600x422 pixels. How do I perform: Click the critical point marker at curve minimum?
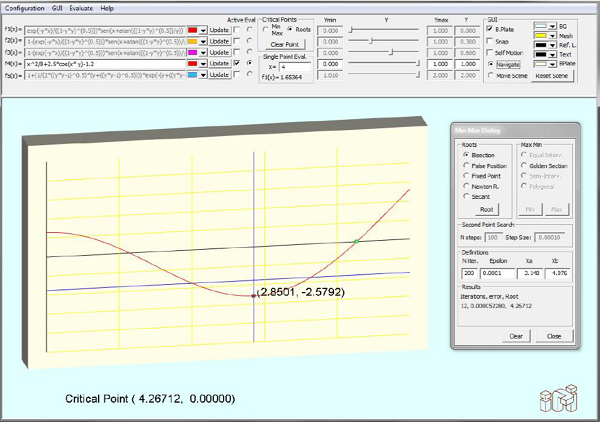(253, 295)
